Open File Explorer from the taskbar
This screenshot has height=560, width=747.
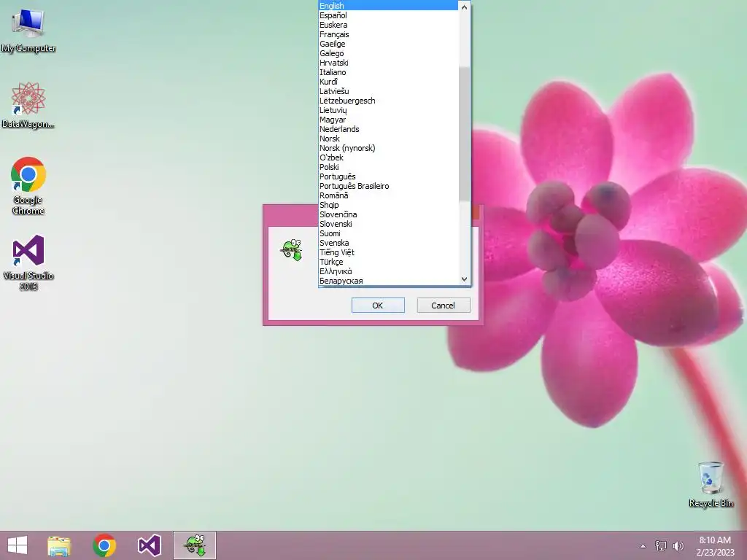tap(59, 545)
